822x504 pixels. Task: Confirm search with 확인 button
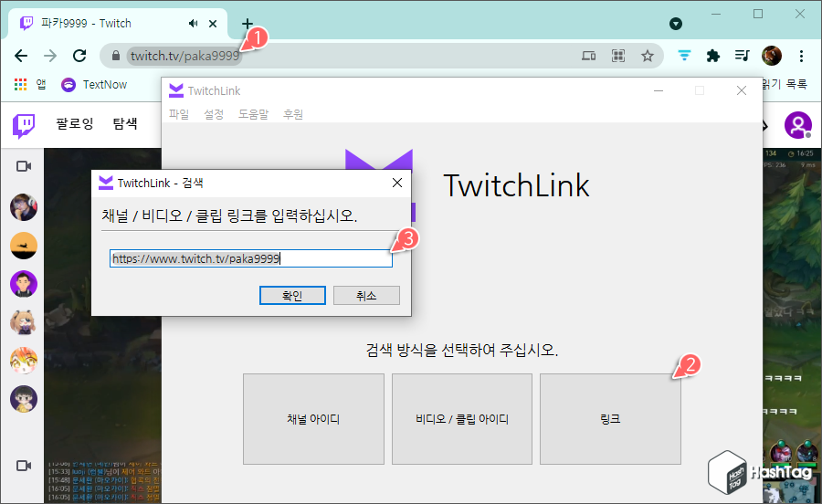pyautogui.click(x=292, y=296)
